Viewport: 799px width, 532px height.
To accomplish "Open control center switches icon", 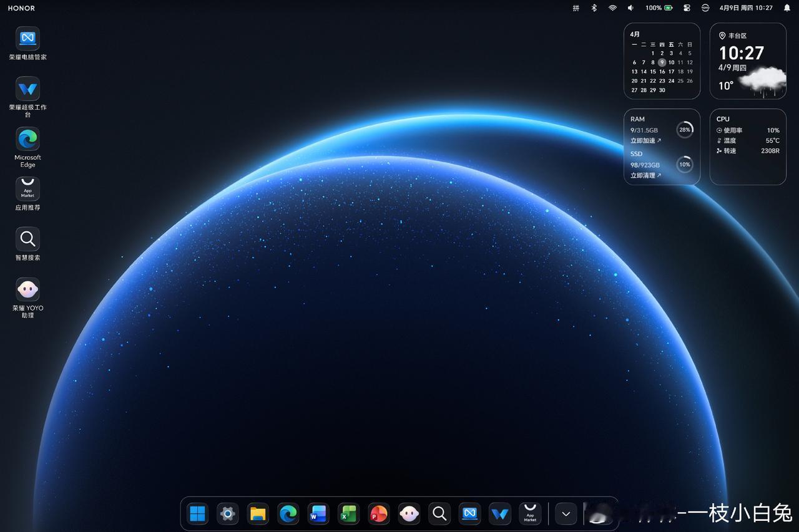I will click(x=687, y=8).
